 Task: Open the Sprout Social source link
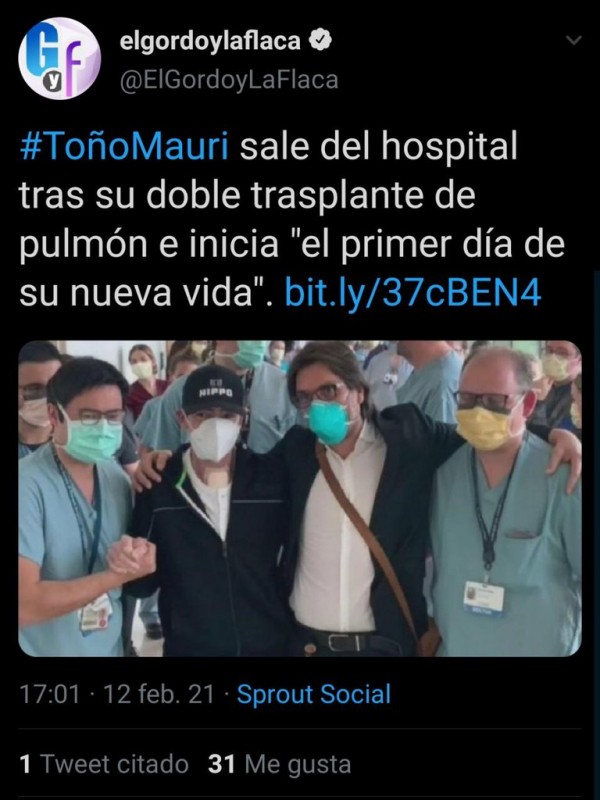(314, 694)
